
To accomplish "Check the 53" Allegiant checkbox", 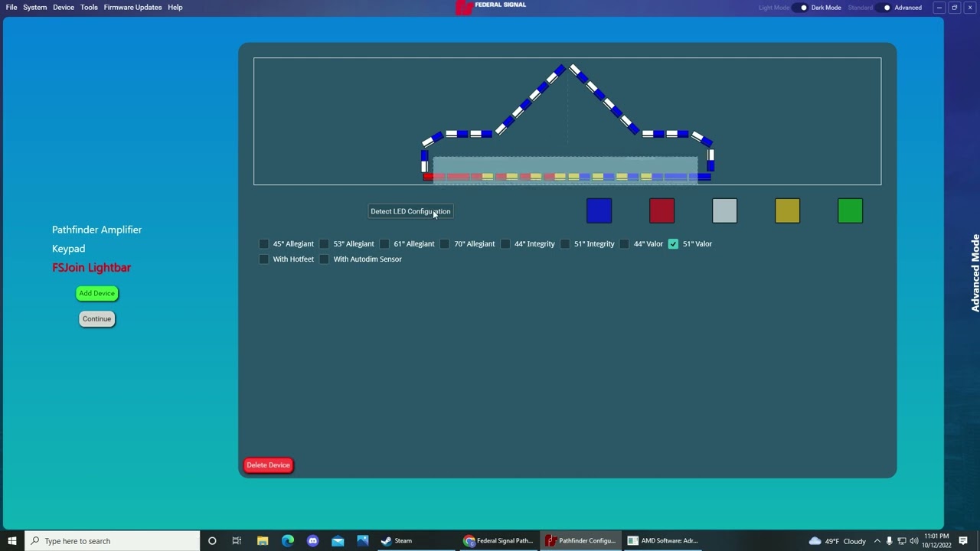I will coord(324,244).
